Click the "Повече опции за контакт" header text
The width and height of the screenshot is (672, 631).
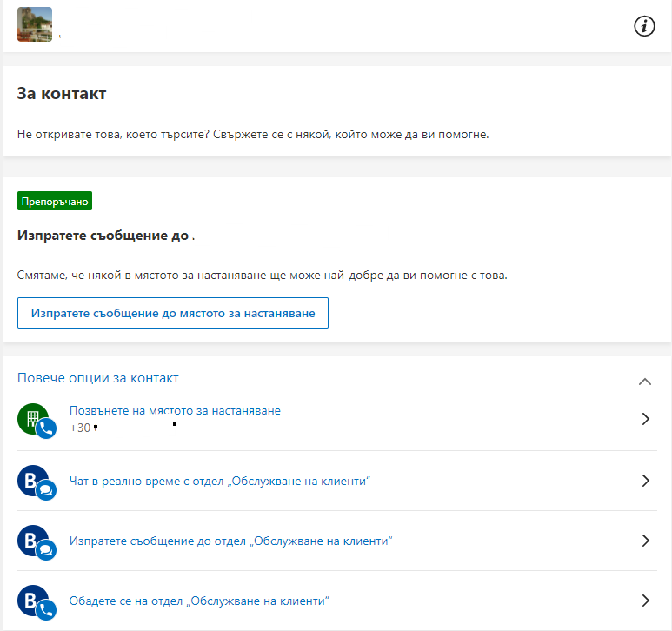coord(98,378)
